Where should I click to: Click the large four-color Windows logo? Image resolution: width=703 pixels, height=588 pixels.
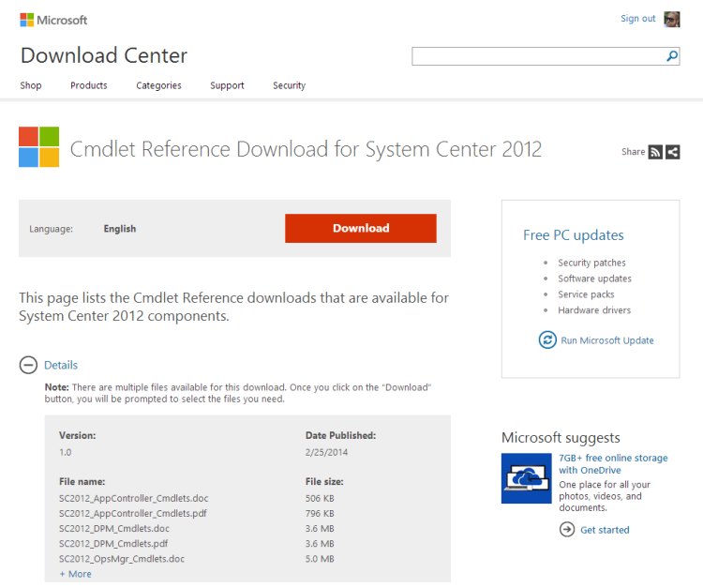click(39, 147)
